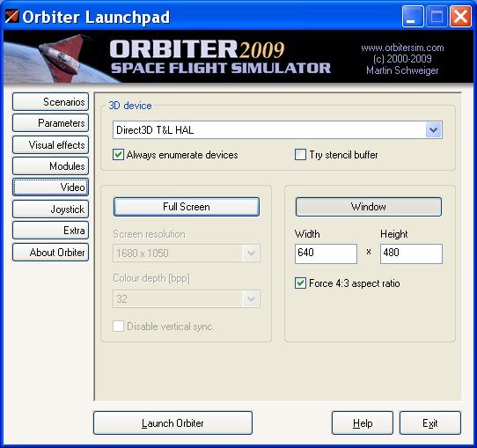The image size is (477, 448).
Task: Select the Modules tab
Action: [x=50, y=166]
